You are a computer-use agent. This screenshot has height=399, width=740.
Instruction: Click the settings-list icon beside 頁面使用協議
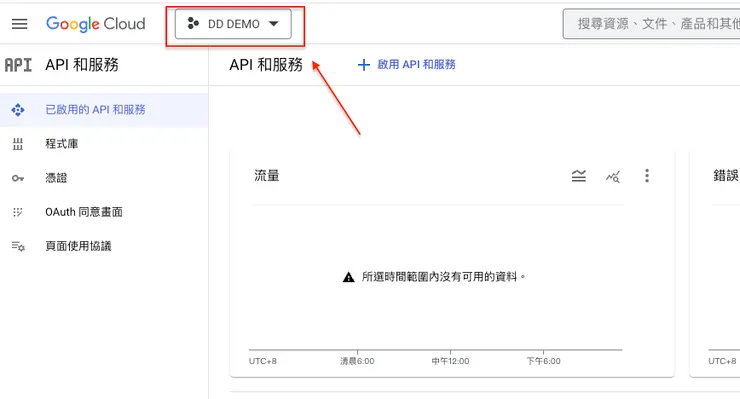[x=18, y=246]
